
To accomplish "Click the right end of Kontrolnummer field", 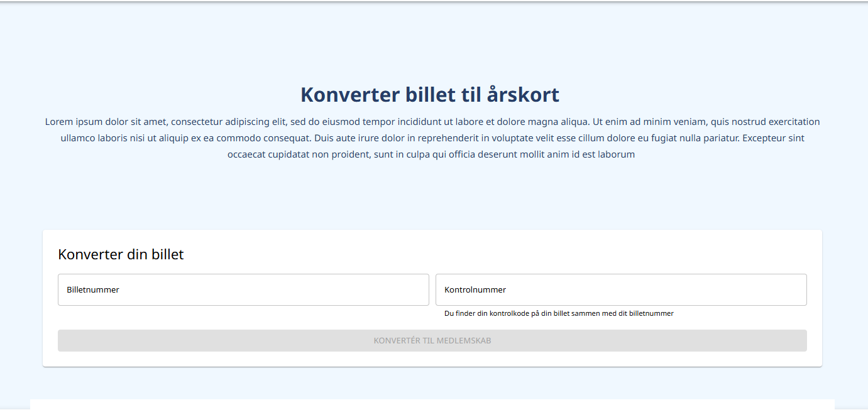I will [x=792, y=290].
